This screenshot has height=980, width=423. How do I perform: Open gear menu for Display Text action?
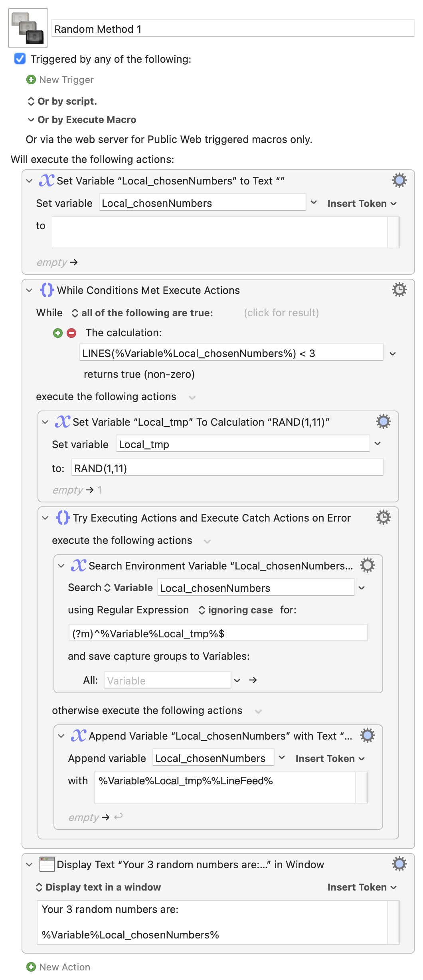399,864
